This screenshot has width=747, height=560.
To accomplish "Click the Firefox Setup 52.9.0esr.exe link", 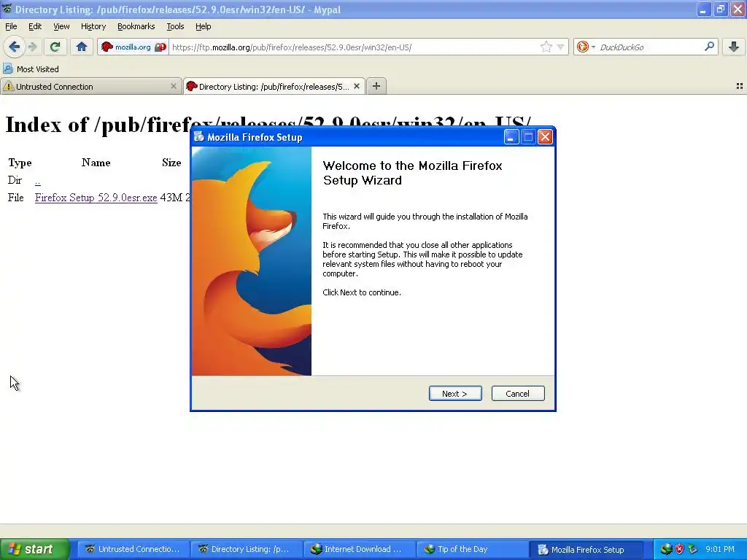I will pos(96,198).
